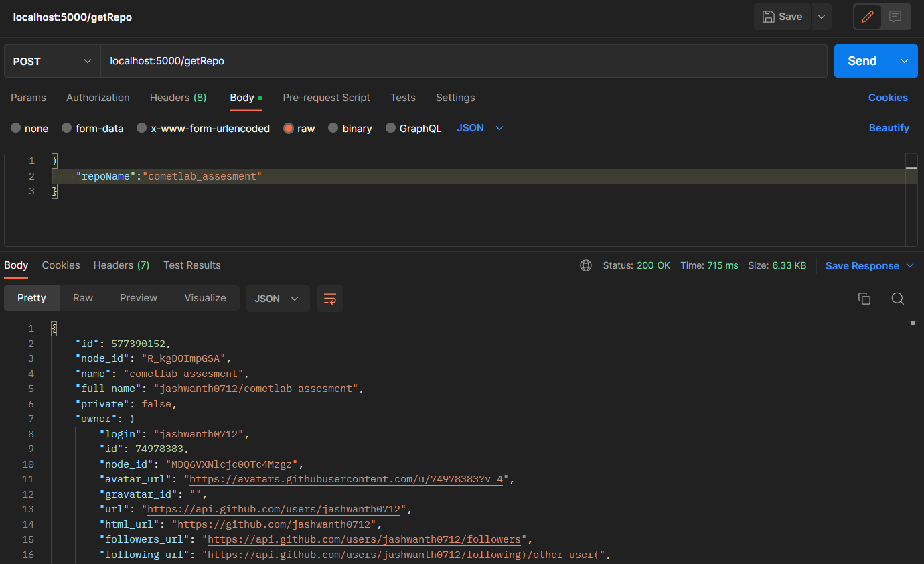This screenshot has height=564, width=924.
Task: Open the github.com/jashwanth0712 html_url link
Action: [x=274, y=524]
